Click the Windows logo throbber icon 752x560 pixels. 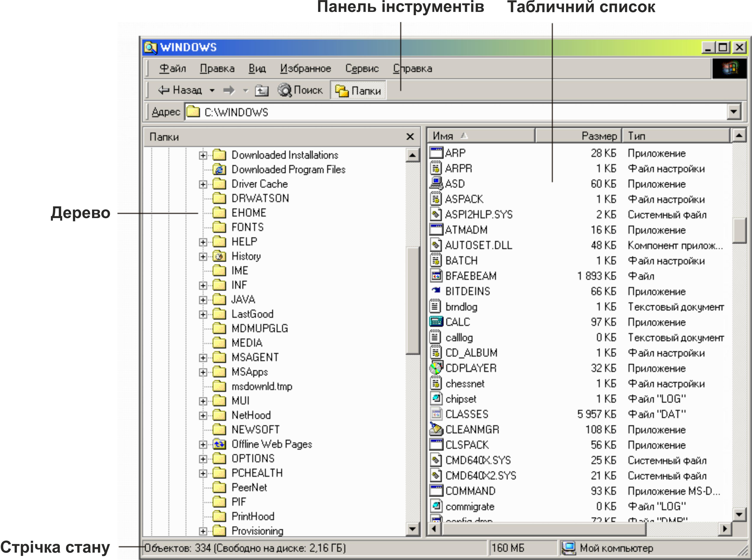pos(729,68)
